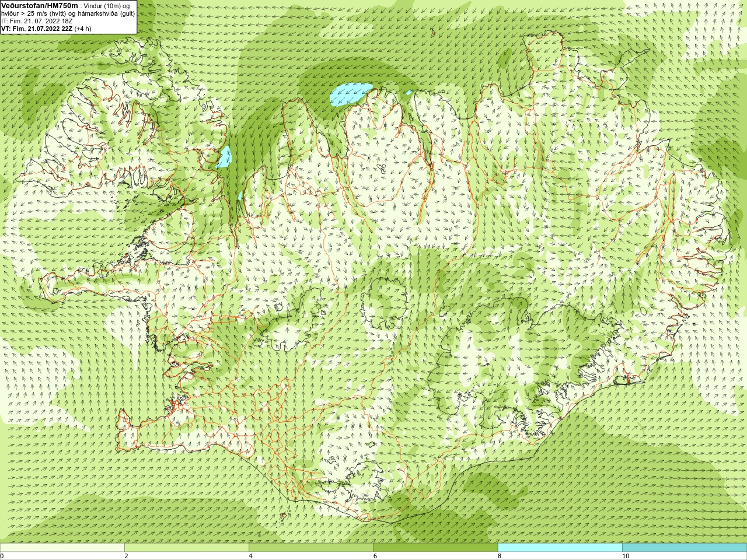The width and height of the screenshot is (747, 560).
Task: Click the small island off the south coast
Action: click(285, 516)
